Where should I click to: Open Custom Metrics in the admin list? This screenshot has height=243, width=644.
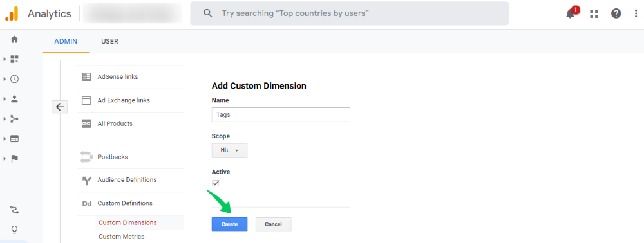tap(122, 237)
